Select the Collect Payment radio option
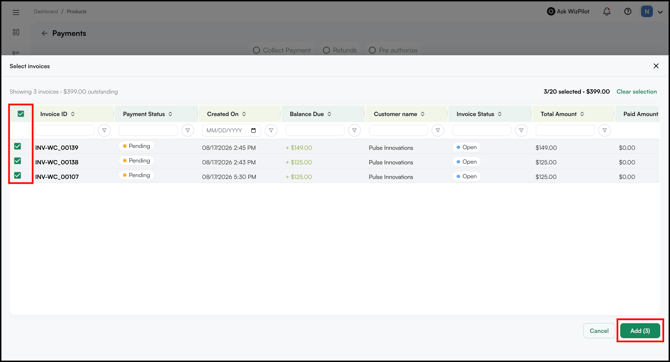 pyautogui.click(x=256, y=50)
